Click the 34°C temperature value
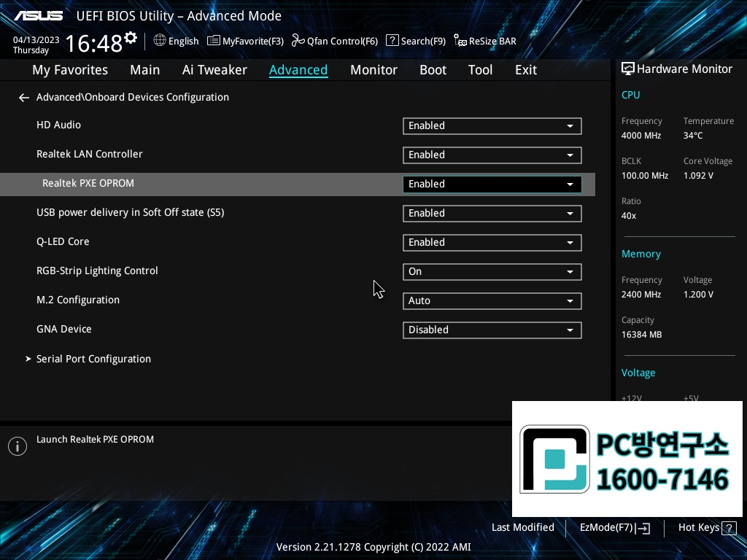This screenshot has height=560, width=747. (693, 136)
